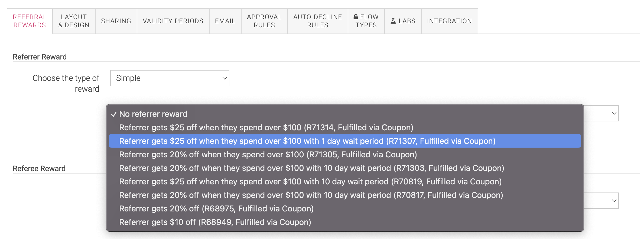Image resolution: width=644 pixels, height=239 pixels.
Task: Click the referrer reward dropdown chevron
Action: pyautogui.click(x=614, y=113)
